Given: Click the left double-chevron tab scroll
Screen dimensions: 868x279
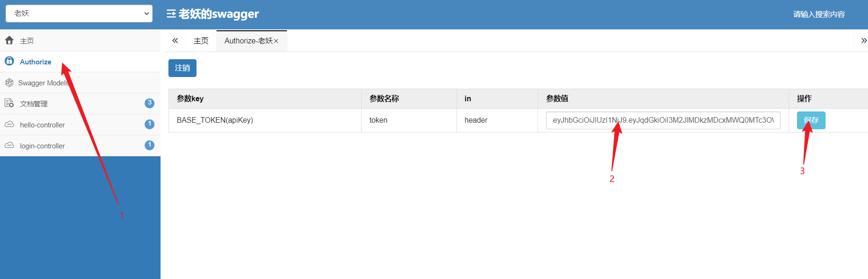Looking at the screenshot, I should pyautogui.click(x=175, y=41).
